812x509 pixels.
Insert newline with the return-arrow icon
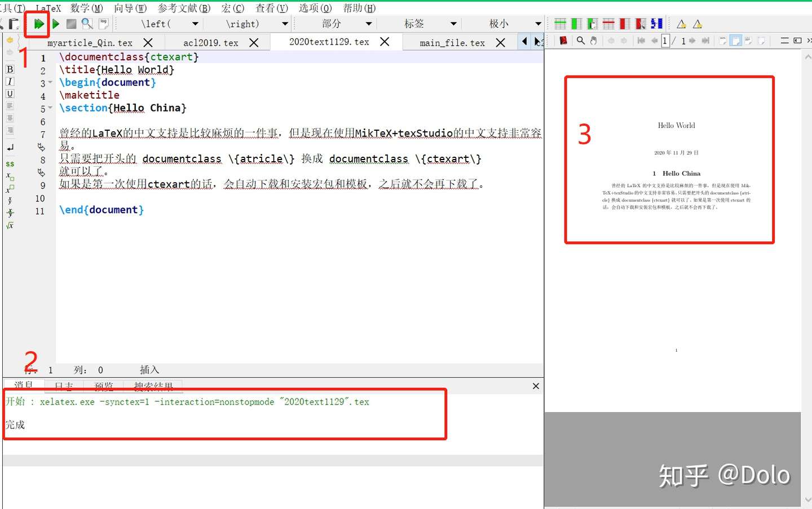click(10, 147)
